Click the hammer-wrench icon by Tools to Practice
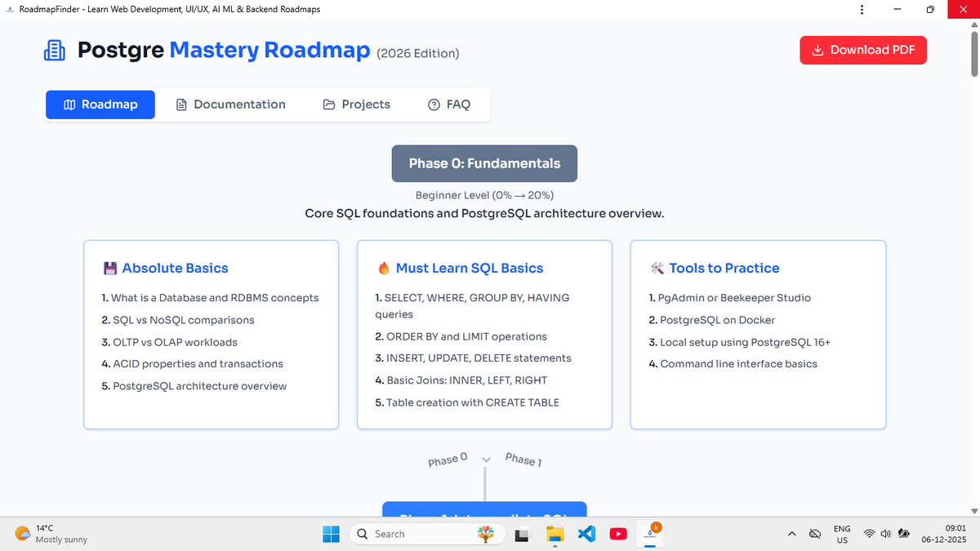980x551 pixels. [x=657, y=268]
